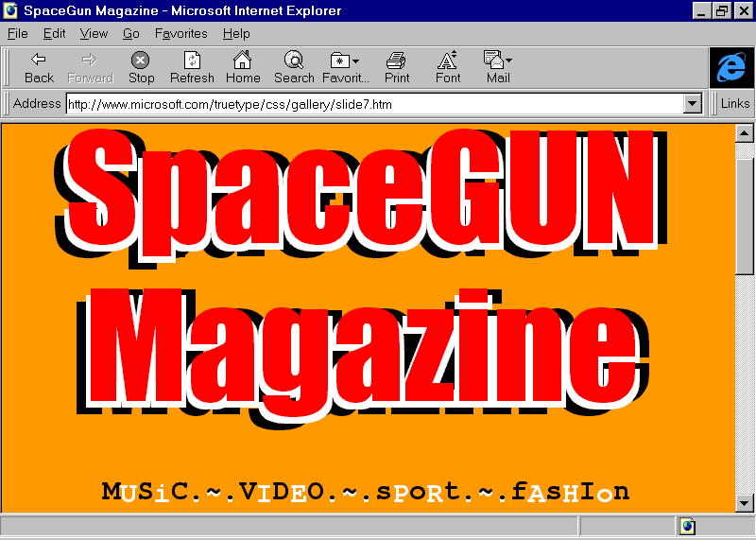Open the File menu

[17, 33]
